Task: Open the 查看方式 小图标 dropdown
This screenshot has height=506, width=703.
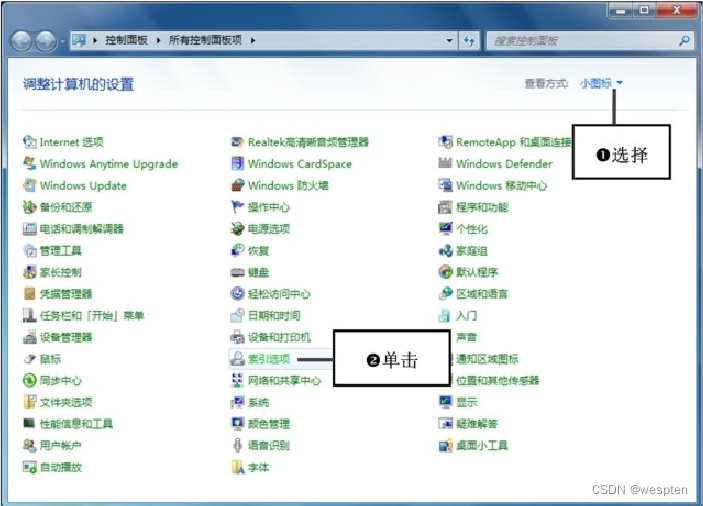Action: point(601,83)
